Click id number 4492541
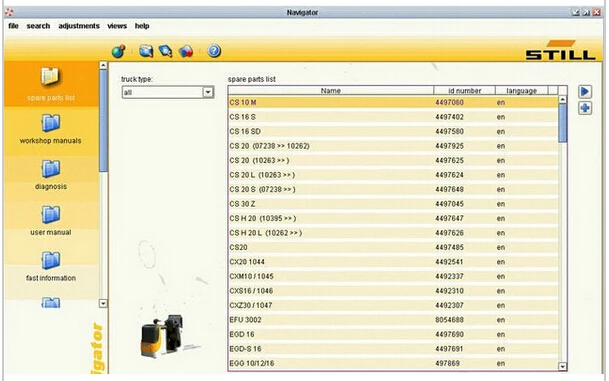The height and width of the screenshot is (381, 609). 449,262
